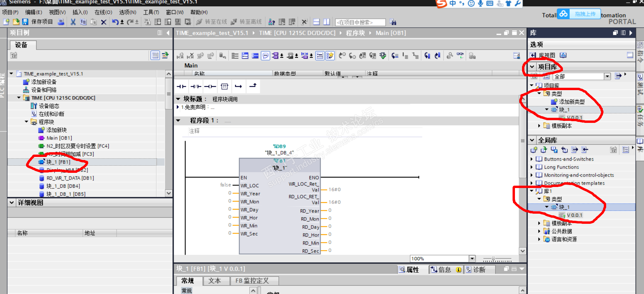The width and height of the screenshot is (644, 294).
Task: Collapse the project tree panel
Action: 168,33
